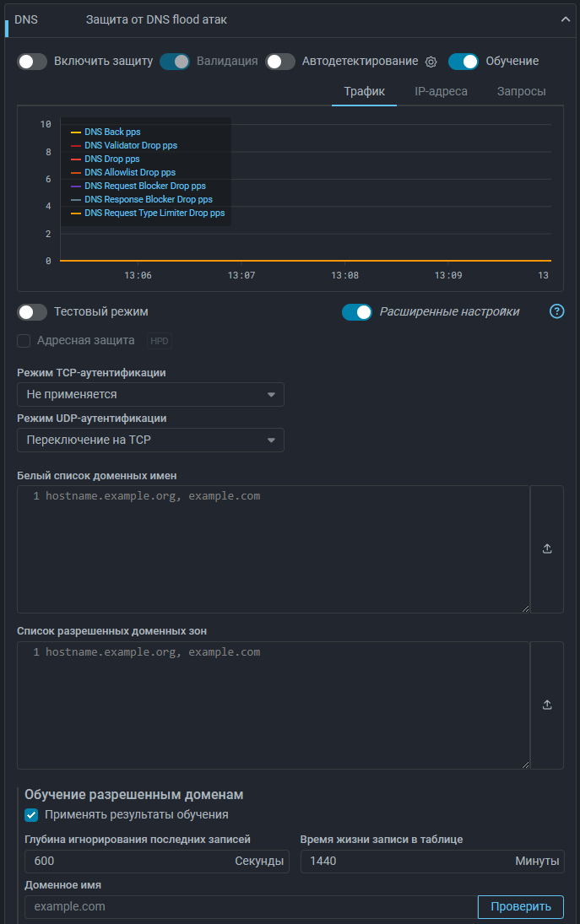
Task: Upload file for allowed domain zones list
Action: click(546, 705)
